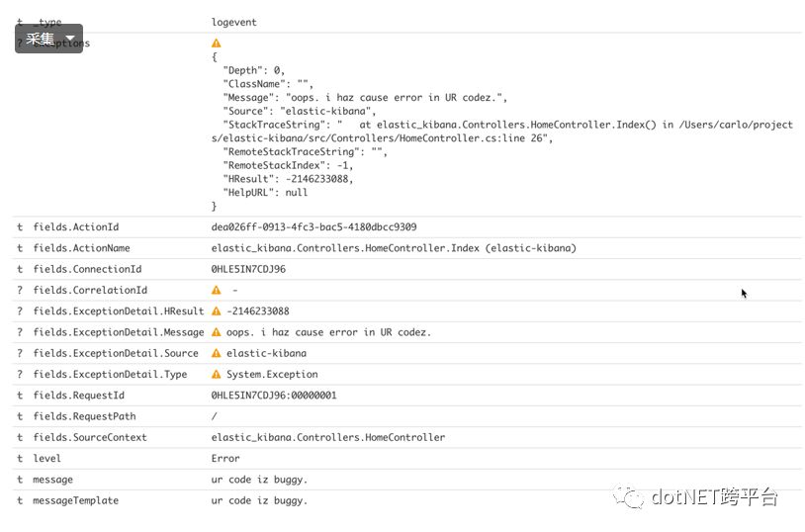This screenshot has width=805, height=532.
Task: Click the 'logevent' type value
Action: click(x=234, y=22)
